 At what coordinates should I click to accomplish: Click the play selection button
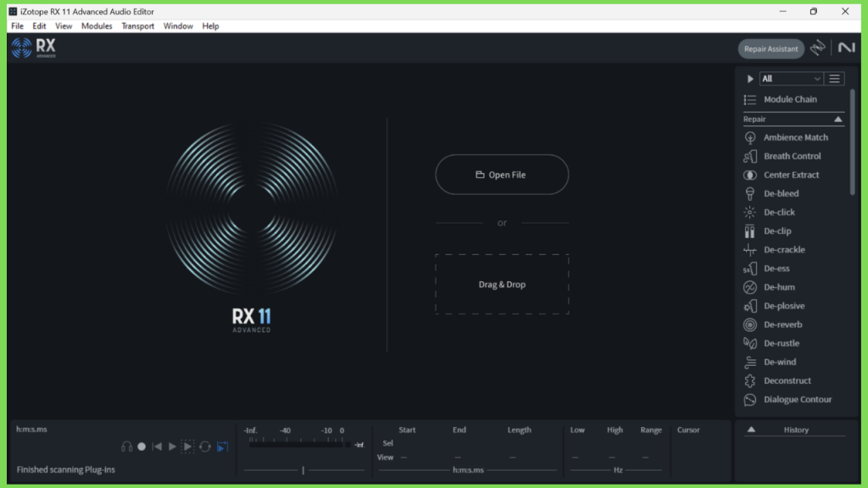(x=187, y=446)
